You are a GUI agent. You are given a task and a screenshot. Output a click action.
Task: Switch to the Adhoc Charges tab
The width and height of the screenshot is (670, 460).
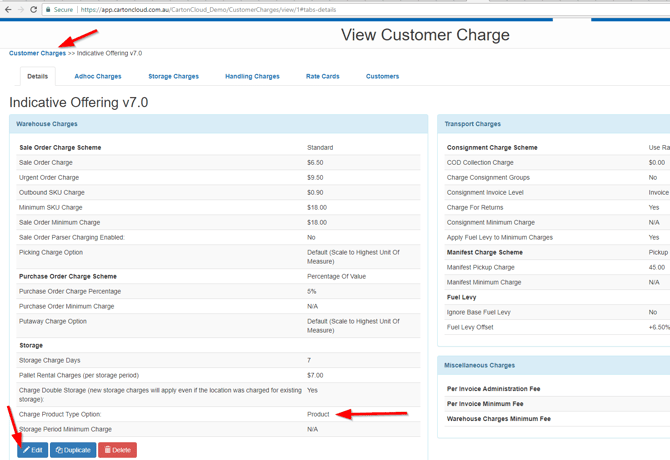[98, 76]
